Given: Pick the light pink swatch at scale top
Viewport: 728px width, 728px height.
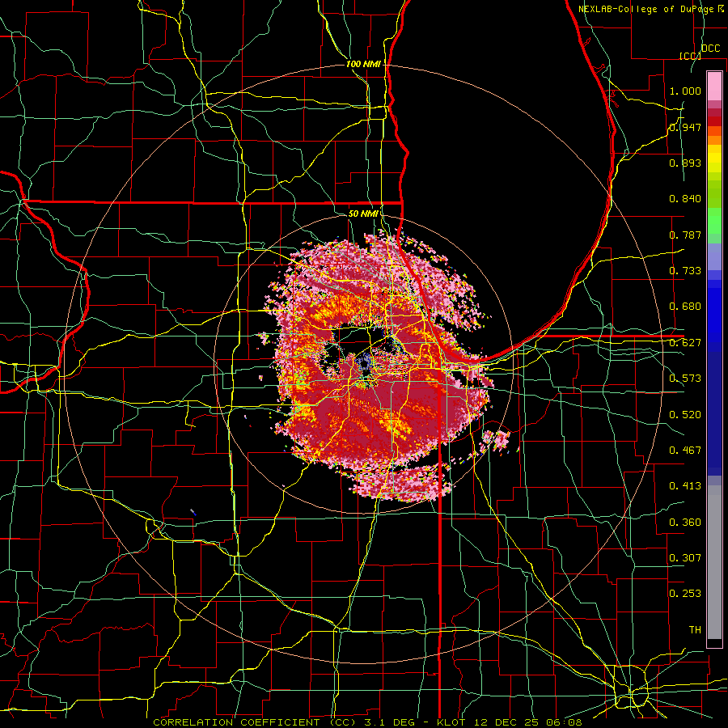Looking at the screenshot, I should [714, 86].
